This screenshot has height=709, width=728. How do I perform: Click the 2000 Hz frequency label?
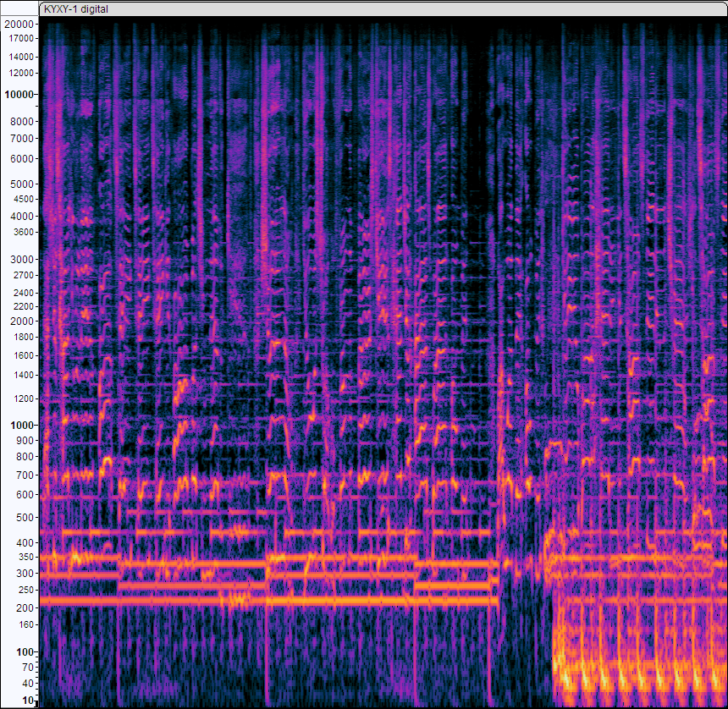point(22,322)
